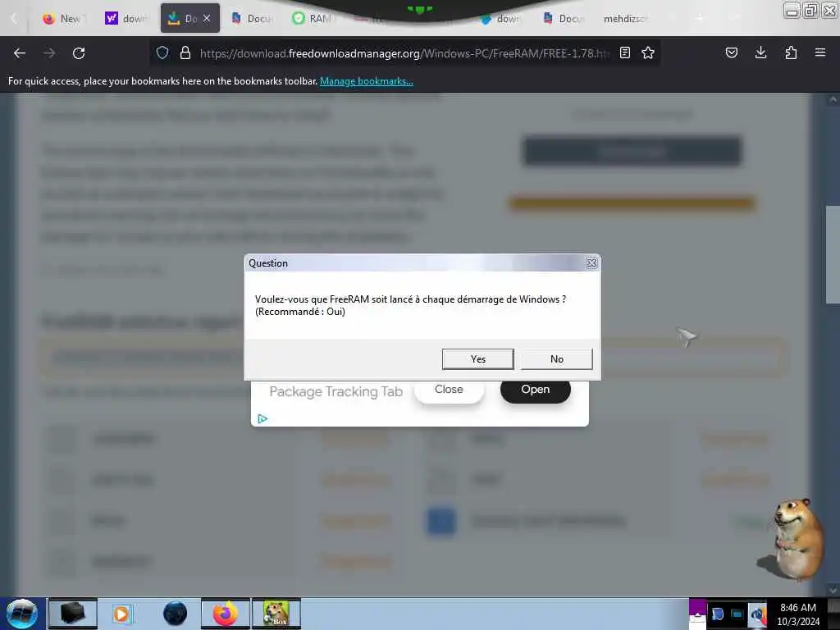Click the ad's Close button
The width and height of the screenshot is (840, 630).
pyautogui.click(x=449, y=390)
